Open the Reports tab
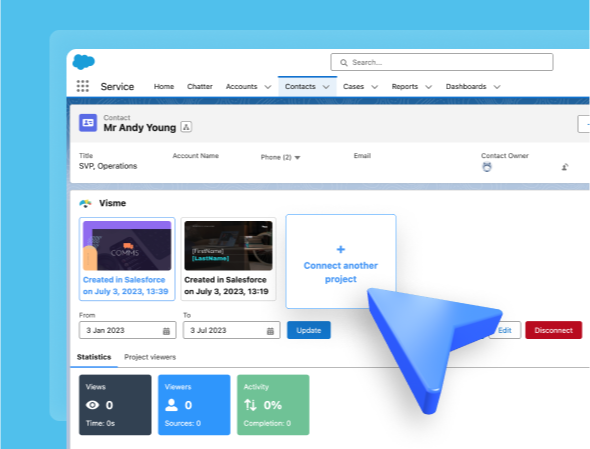 pos(404,87)
